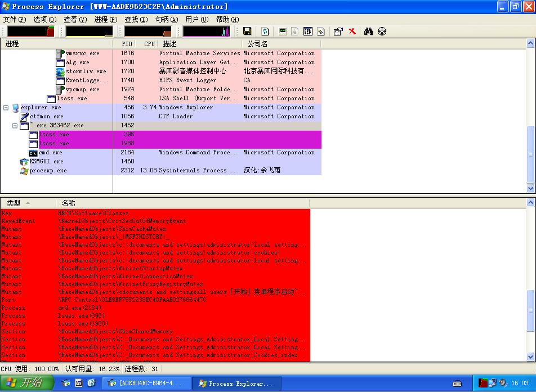
Task: Select the handle row cmd.exe(2184)
Action: click(155, 308)
